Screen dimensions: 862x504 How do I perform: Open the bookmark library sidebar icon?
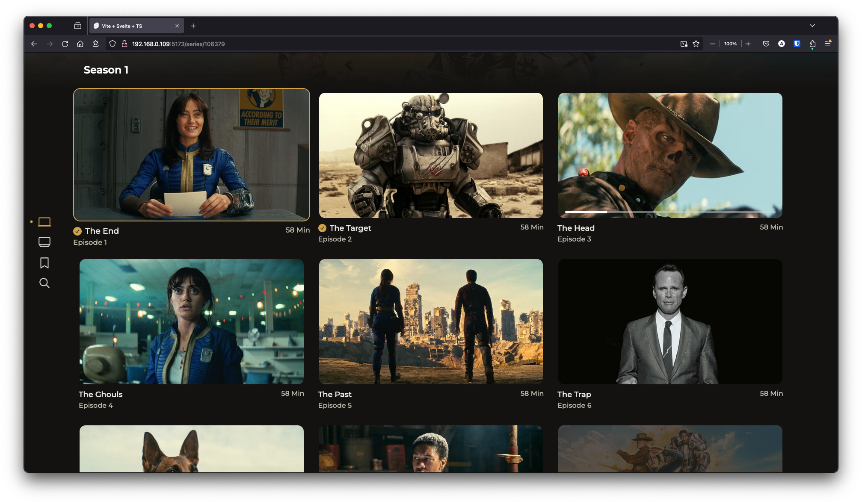coord(44,262)
